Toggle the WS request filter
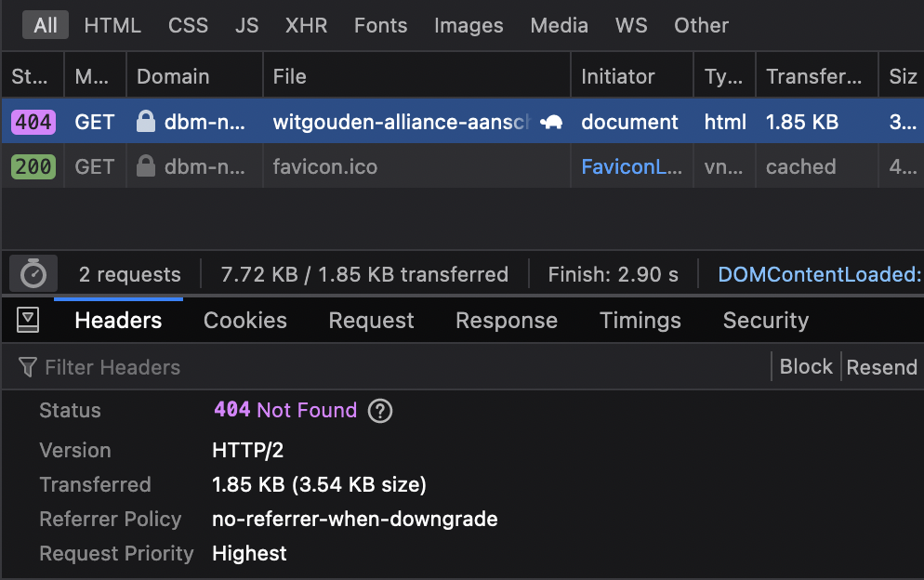 tap(631, 25)
